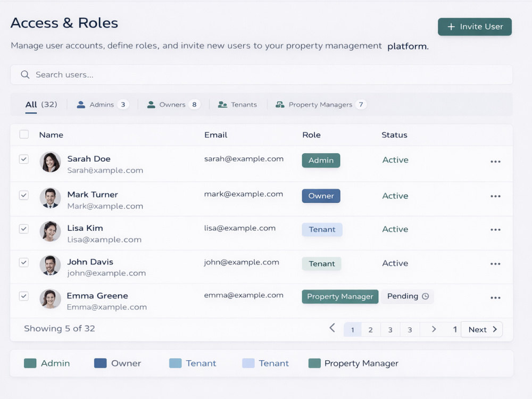This screenshot has height=399, width=532.
Task: Click Emma Greene's Property Manager badge
Action: tap(340, 296)
